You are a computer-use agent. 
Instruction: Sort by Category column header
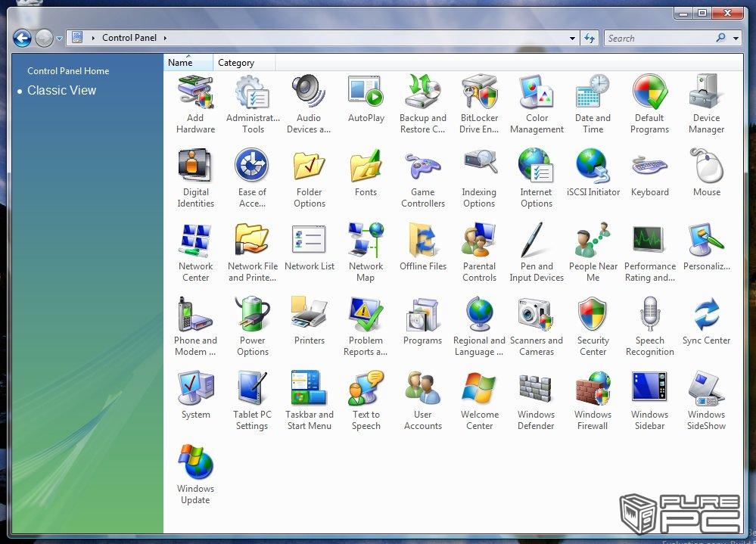click(x=244, y=62)
